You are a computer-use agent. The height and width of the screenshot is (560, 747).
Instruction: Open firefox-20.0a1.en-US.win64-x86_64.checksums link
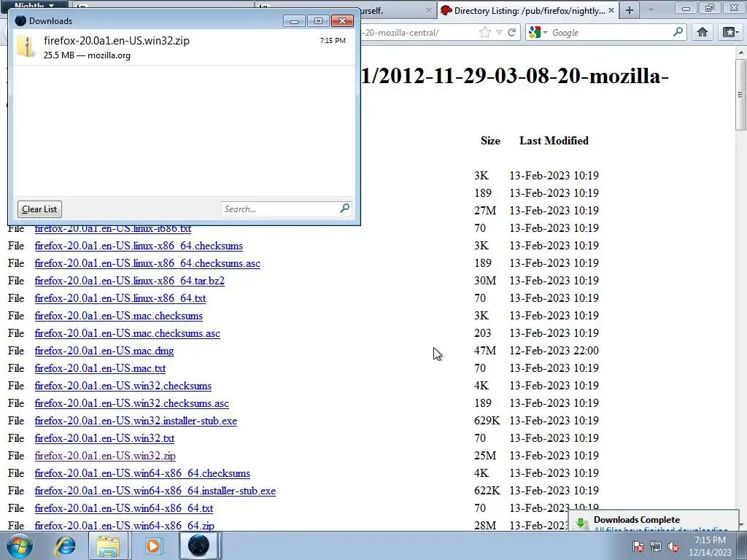[142, 473]
